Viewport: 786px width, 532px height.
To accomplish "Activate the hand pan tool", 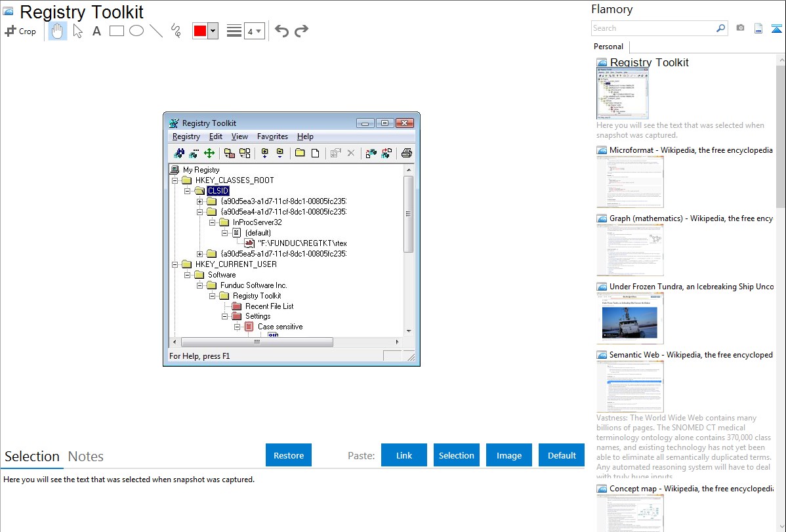I will click(58, 31).
